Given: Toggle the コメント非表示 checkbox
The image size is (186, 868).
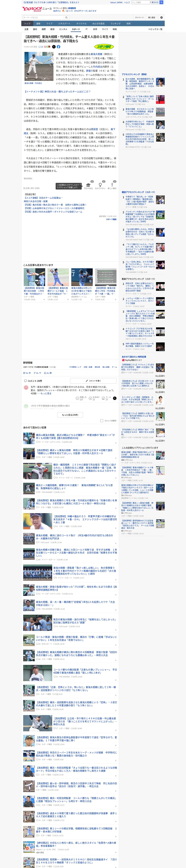Looking at the screenshot, I should coord(102,421).
